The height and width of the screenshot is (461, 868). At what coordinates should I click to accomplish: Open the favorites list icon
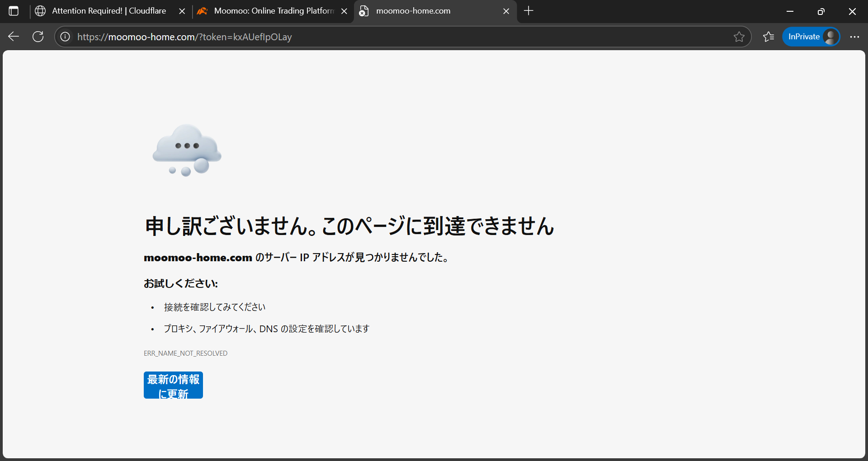pyautogui.click(x=769, y=37)
